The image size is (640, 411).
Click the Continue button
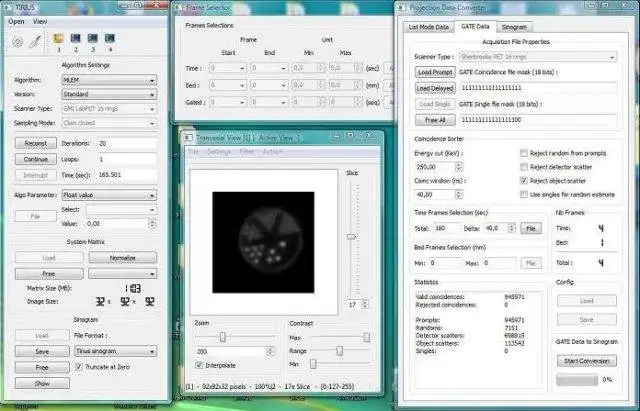click(x=36, y=159)
